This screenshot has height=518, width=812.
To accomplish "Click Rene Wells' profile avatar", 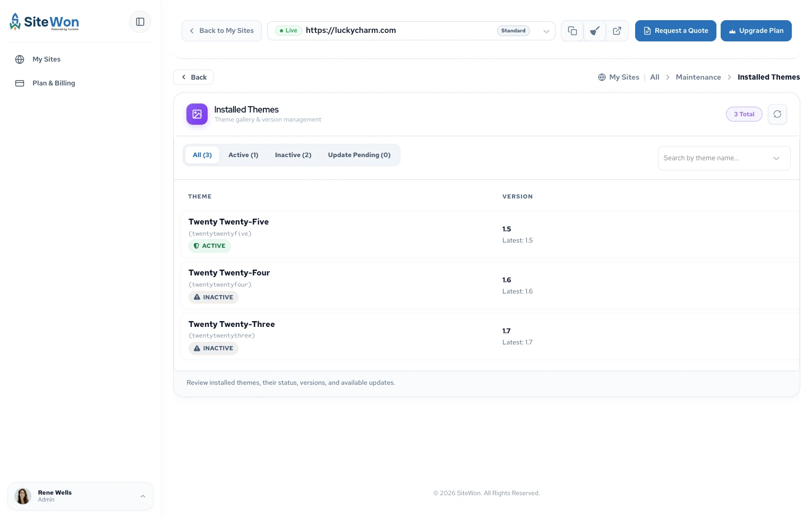I will pyautogui.click(x=23, y=496).
